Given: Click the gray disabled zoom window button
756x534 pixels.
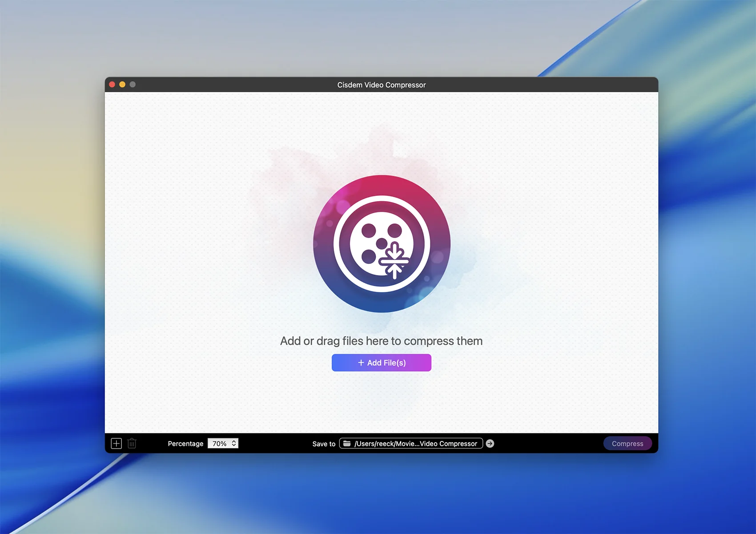Looking at the screenshot, I should 133,85.
